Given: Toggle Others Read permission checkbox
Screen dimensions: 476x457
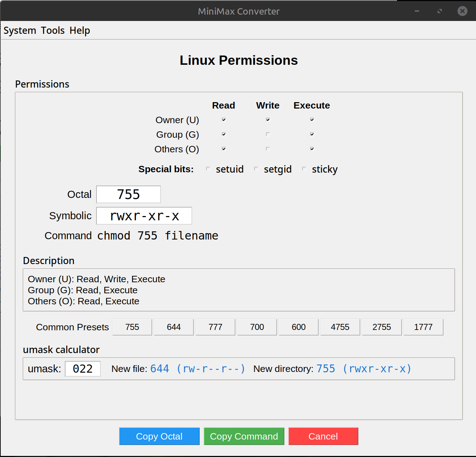Looking at the screenshot, I should point(224,149).
